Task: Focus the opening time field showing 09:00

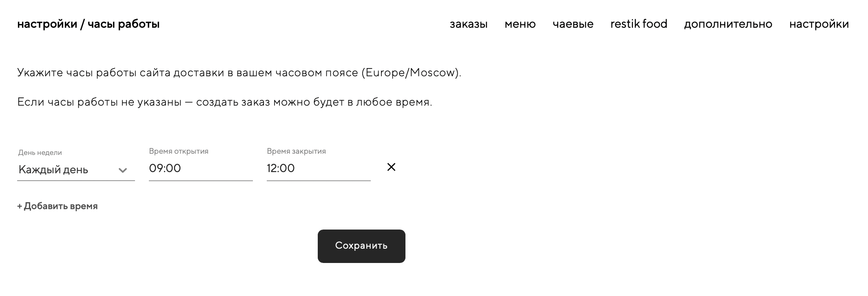Action: [x=200, y=168]
